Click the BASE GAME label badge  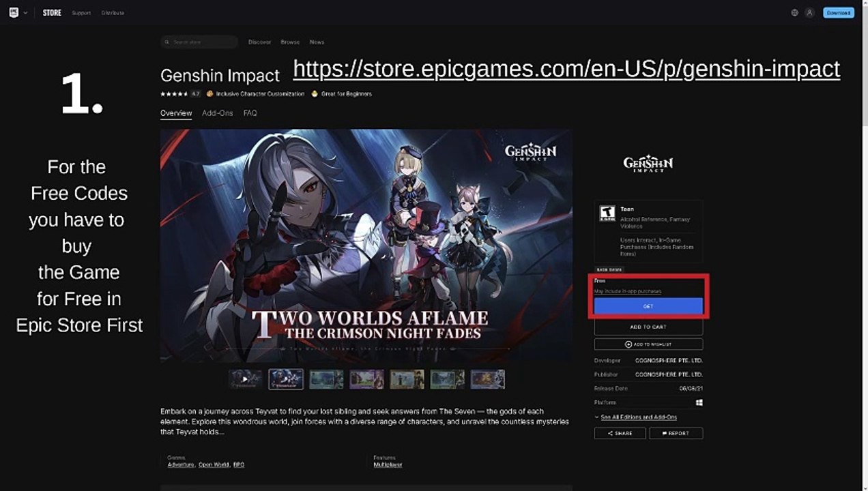coord(609,269)
